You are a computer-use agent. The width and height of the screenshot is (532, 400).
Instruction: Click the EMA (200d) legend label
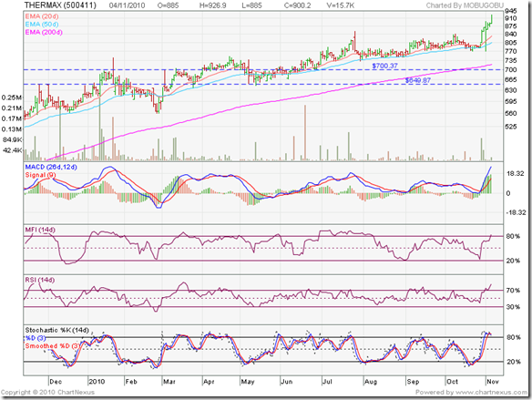pyautogui.click(x=44, y=32)
